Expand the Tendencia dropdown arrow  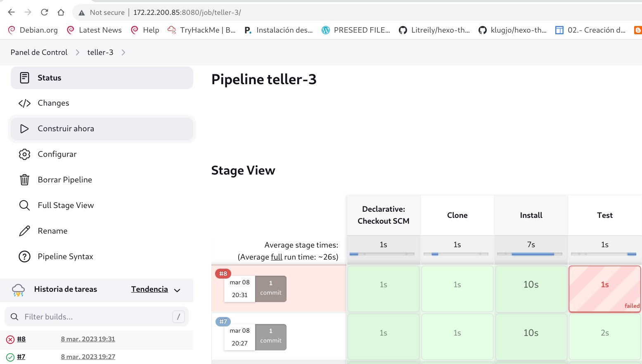coord(177,290)
